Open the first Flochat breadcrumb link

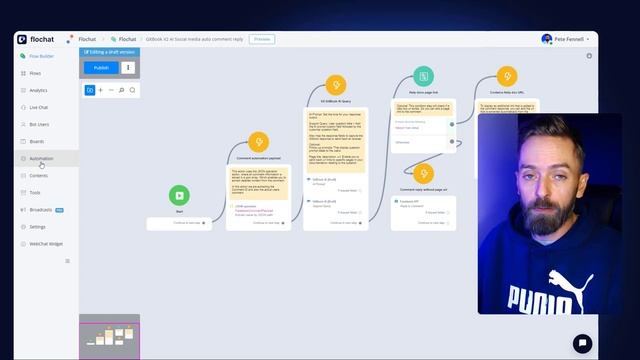[x=87, y=39]
